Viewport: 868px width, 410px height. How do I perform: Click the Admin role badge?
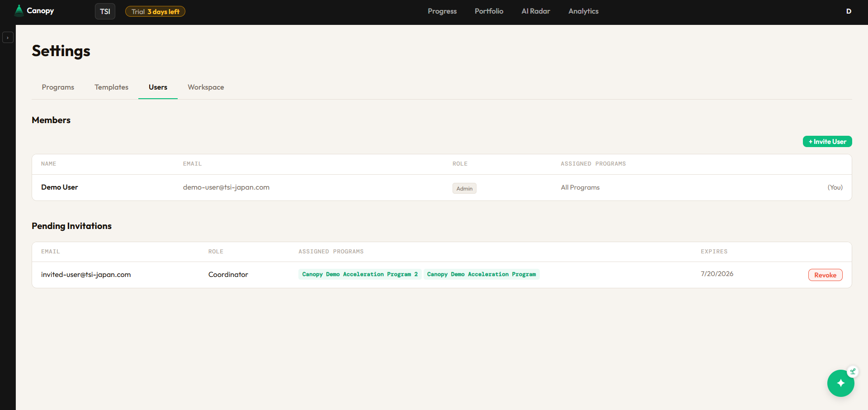[x=464, y=188]
